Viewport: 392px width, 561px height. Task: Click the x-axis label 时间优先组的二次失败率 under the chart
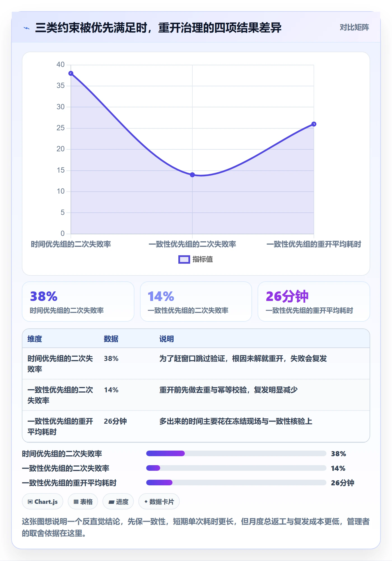point(71,244)
